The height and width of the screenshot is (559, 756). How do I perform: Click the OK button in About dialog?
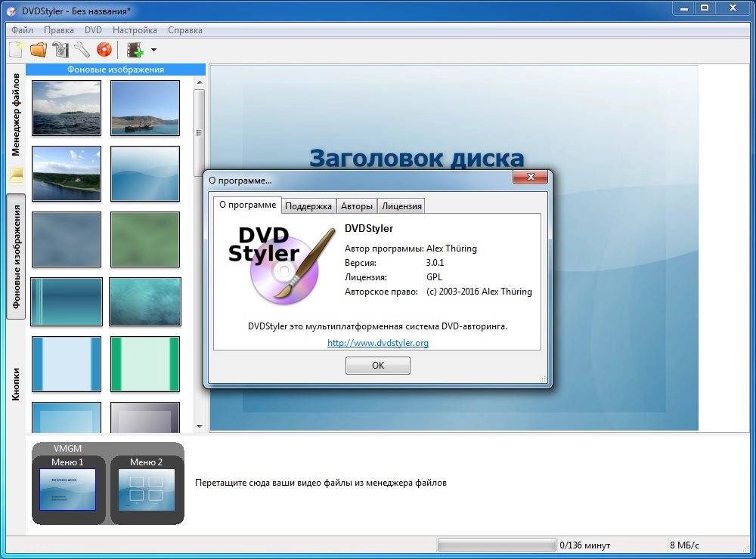click(378, 366)
